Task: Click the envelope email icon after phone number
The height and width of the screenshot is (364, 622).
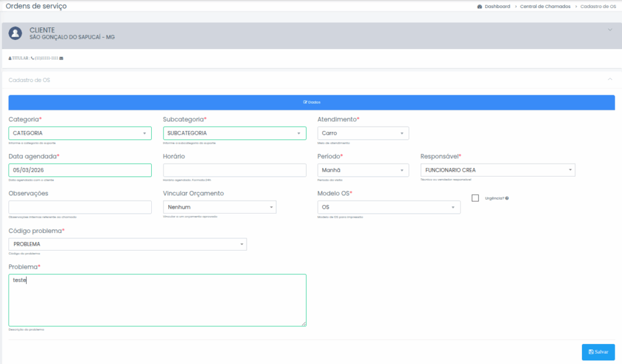Action: click(61, 58)
